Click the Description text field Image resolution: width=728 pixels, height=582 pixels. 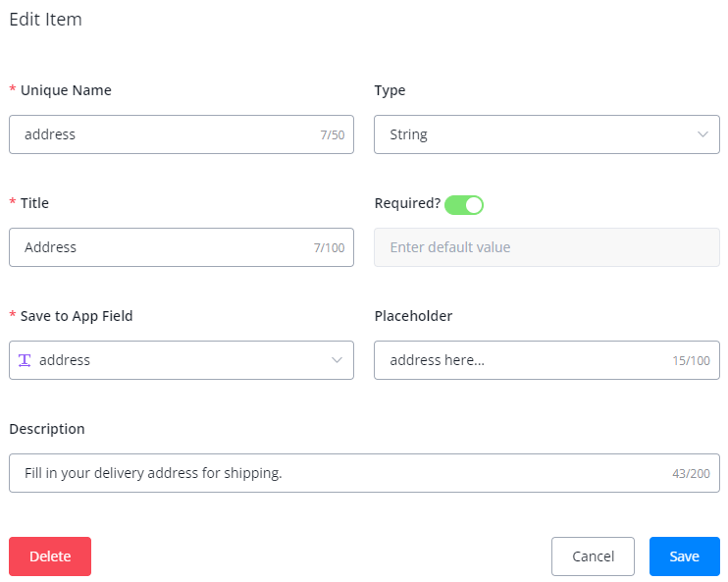tap(334, 473)
